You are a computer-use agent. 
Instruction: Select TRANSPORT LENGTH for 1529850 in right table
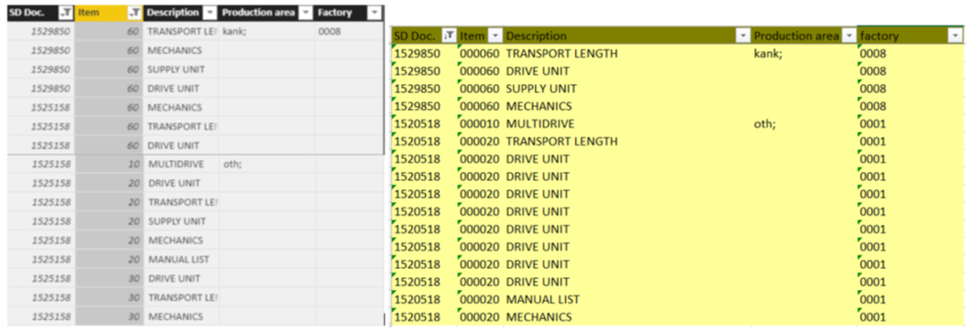coord(627,54)
